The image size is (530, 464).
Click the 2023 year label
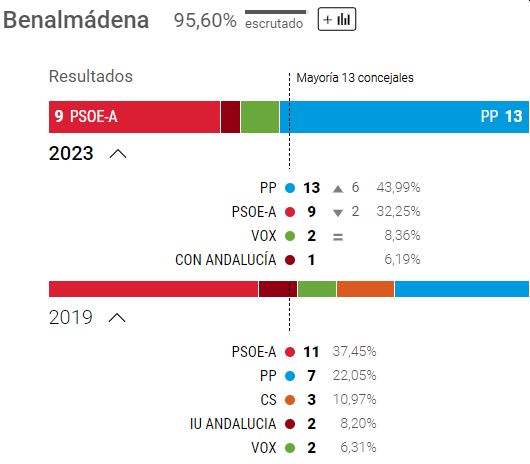(x=71, y=153)
